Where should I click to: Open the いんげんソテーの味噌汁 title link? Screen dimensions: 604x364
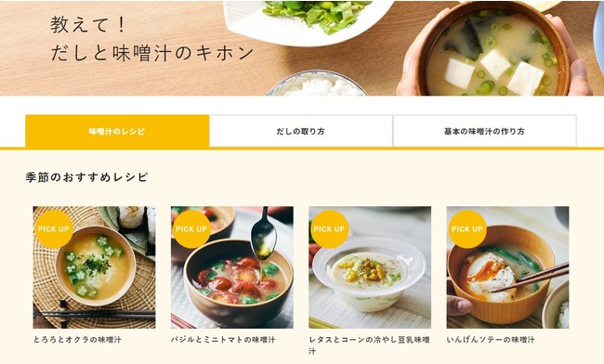pyautogui.click(x=491, y=340)
